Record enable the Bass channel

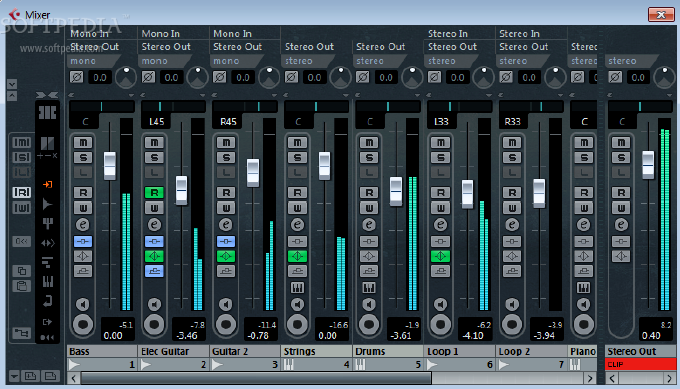pos(83,324)
